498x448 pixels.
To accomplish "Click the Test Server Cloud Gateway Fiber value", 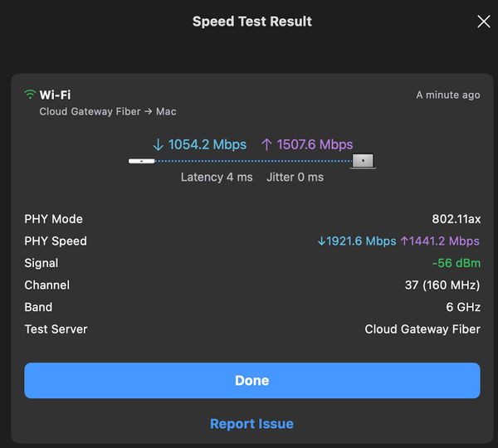I will 422,329.
